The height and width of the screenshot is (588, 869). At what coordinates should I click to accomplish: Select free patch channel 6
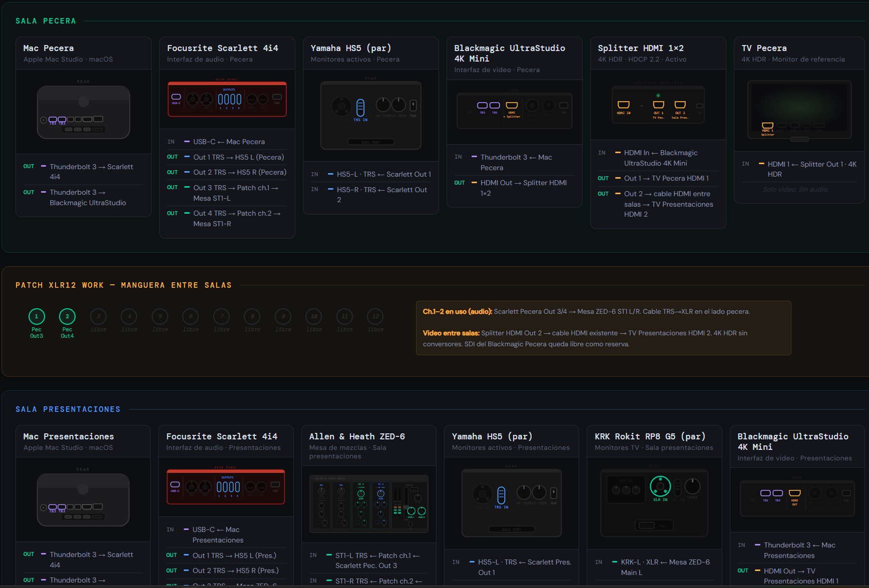coord(191,316)
